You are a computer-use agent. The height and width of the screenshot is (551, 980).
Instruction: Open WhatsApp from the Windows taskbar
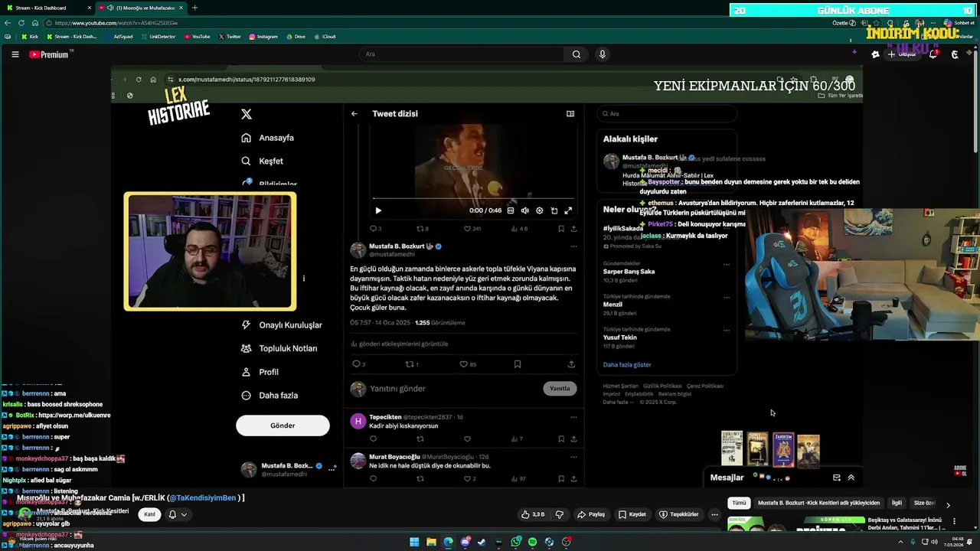pos(516,543)
